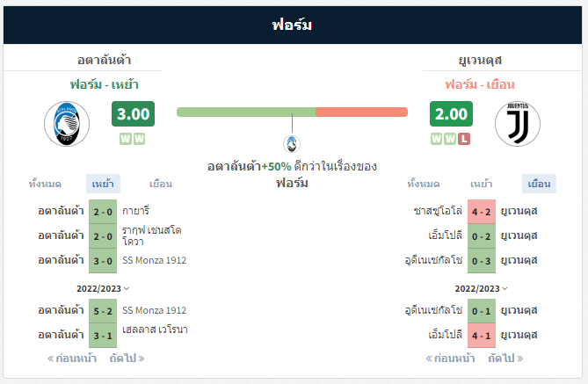This screenshot has width=588, height=384.
Task: Select active เยือน filter on Juventus side
Action: (x=540, y=184)
